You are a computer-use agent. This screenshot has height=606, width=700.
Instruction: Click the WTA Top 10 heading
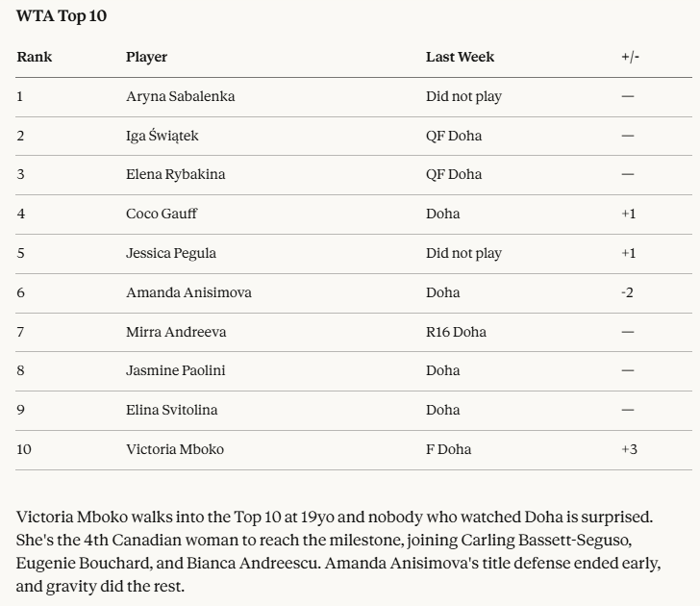(62, 15)
